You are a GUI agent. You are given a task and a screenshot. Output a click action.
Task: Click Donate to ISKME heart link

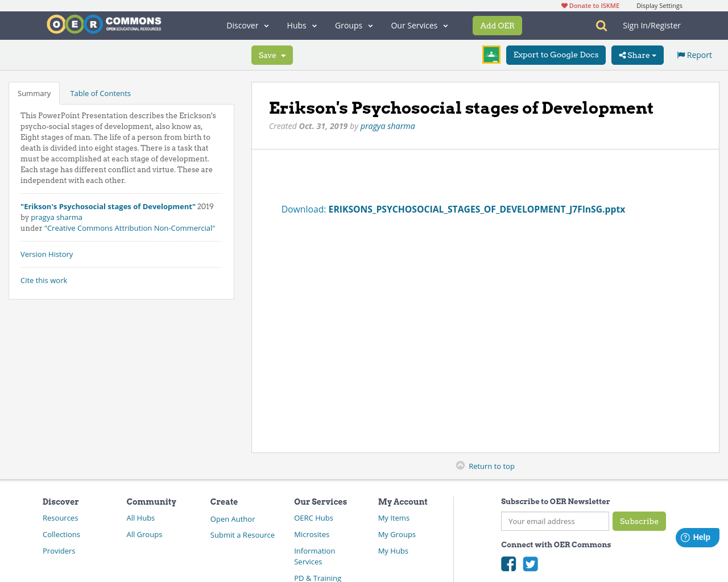[590, 6]
